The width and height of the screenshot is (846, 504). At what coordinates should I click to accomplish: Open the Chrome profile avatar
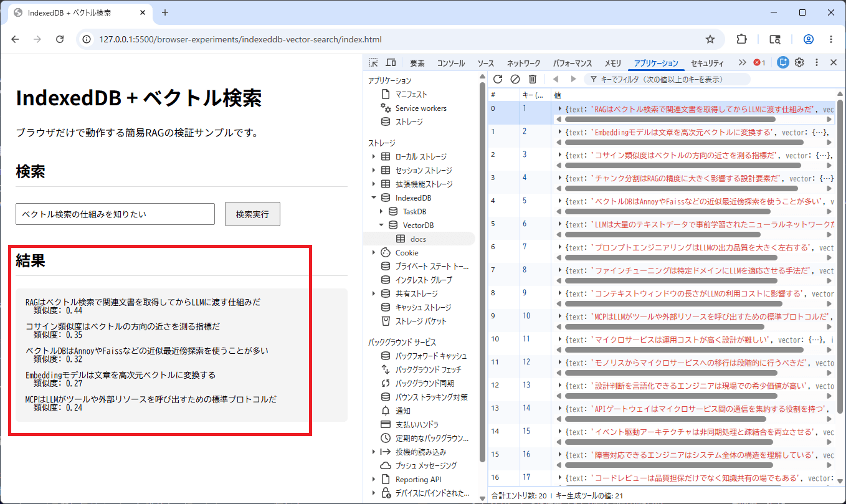point(809,39)
